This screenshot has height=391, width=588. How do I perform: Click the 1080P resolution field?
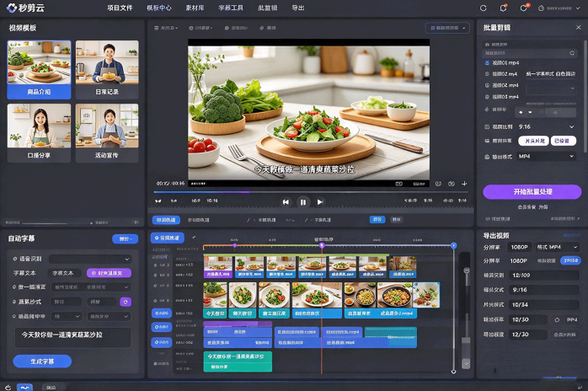(519, 247)
